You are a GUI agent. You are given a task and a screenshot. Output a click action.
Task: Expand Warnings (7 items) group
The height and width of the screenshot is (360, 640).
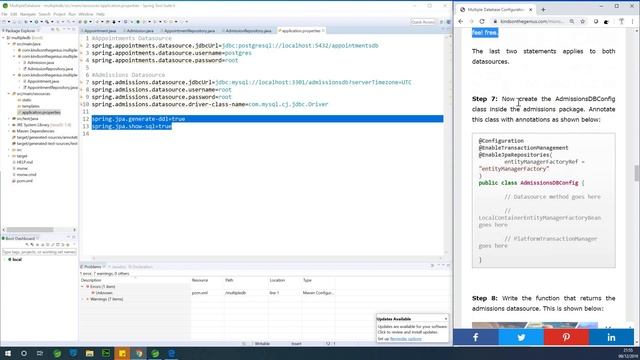click(x=82, y=299)
